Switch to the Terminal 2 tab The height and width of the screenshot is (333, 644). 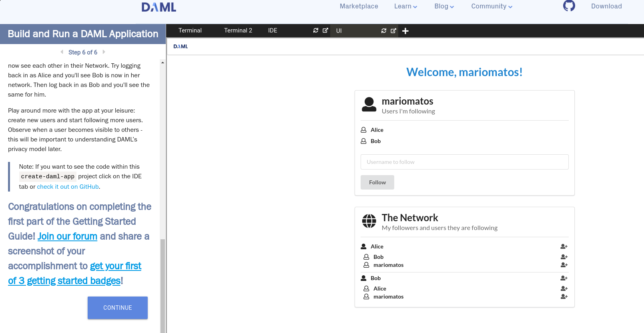tap(238, 30)
